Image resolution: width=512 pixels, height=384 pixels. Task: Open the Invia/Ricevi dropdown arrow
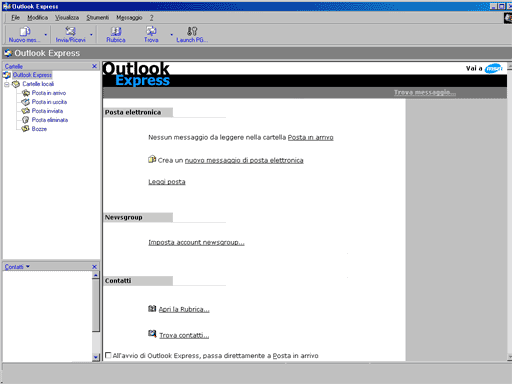(91, 34)
